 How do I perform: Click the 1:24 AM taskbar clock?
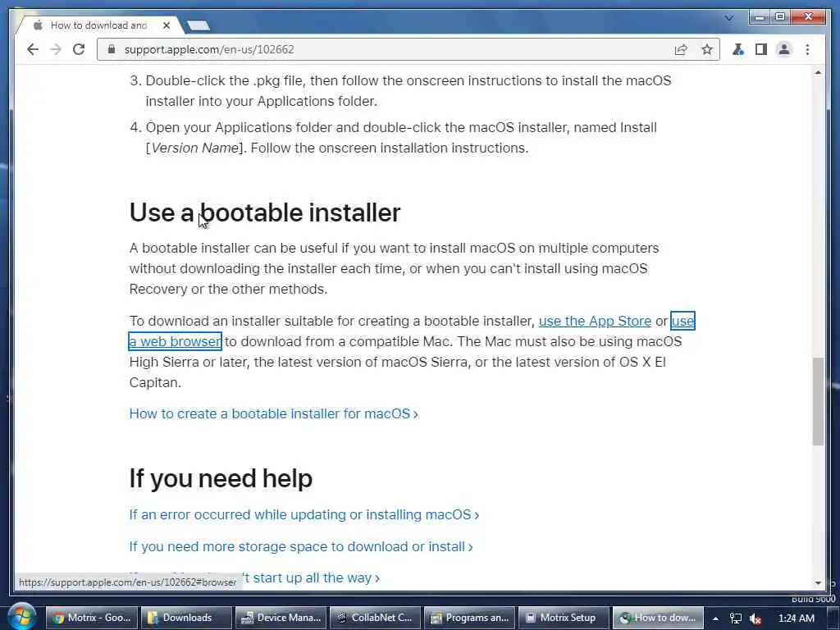[x=796, y=619]
